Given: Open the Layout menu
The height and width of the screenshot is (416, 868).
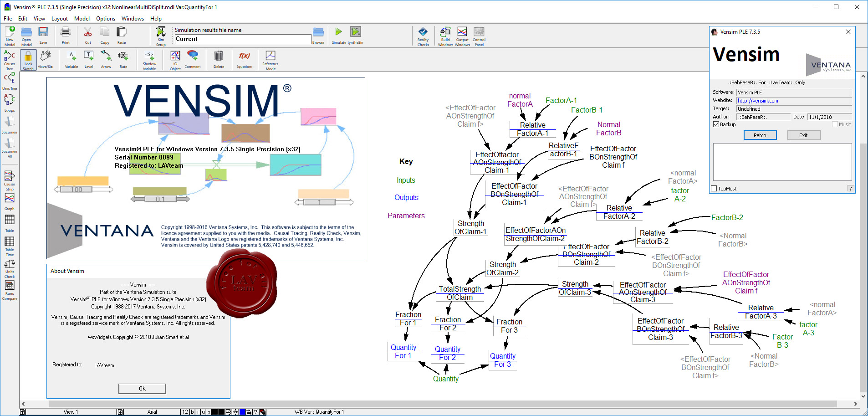Looking at the screenshot, I should (60, 19).
